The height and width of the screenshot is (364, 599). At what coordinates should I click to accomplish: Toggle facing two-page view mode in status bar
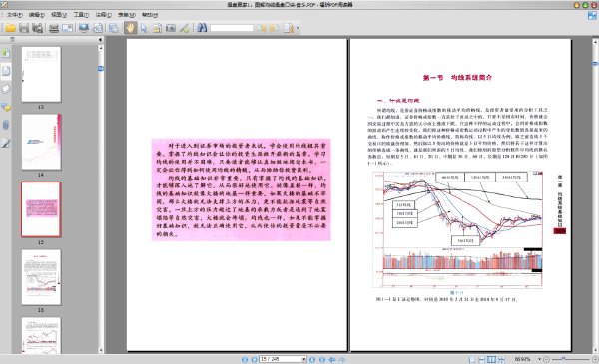click(x=491, y=359)
